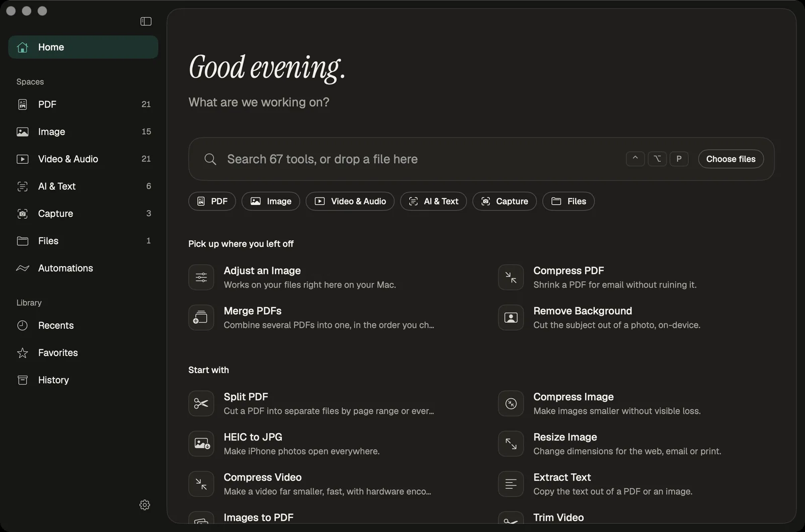Click the Compress Video icon
805x532 pixels.
[201, 484]
